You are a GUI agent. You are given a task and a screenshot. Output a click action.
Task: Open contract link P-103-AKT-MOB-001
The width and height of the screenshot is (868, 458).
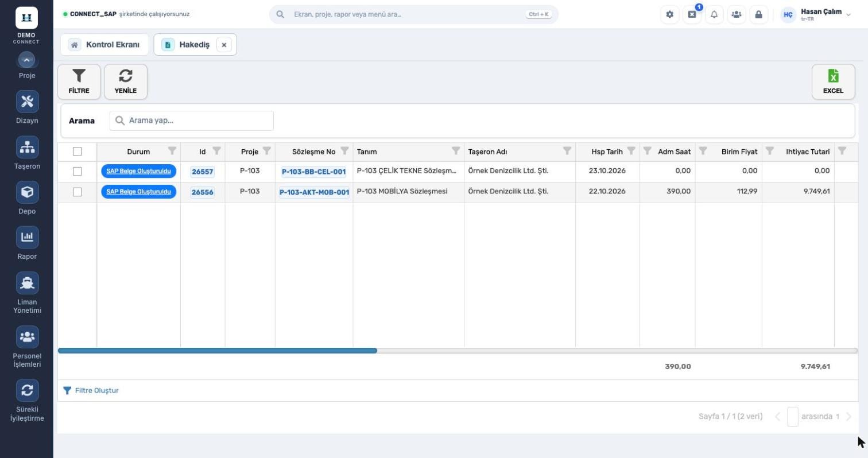[314, 192]
